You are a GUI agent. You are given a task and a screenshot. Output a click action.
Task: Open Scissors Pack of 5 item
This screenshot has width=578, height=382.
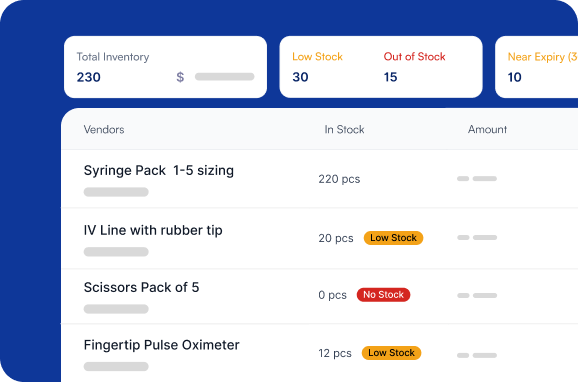pyautogui.click(x=142, y=287)
